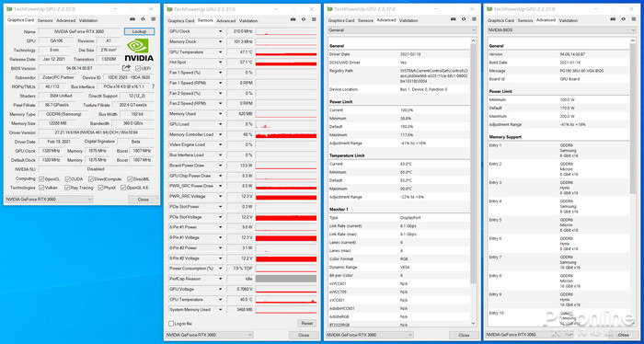
Task: Click scrollbar in General Advanced window
Action: 474,165
